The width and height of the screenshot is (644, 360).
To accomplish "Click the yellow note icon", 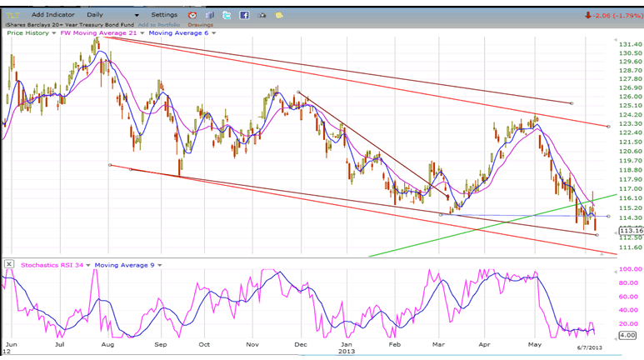I will pyautogui.click(x=279, y=15).
